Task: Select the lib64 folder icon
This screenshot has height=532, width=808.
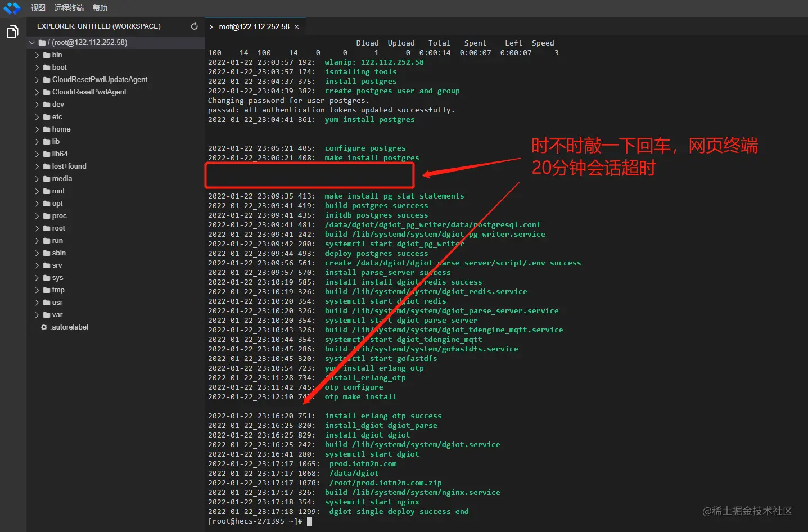Action: click(x=47, y=154)
